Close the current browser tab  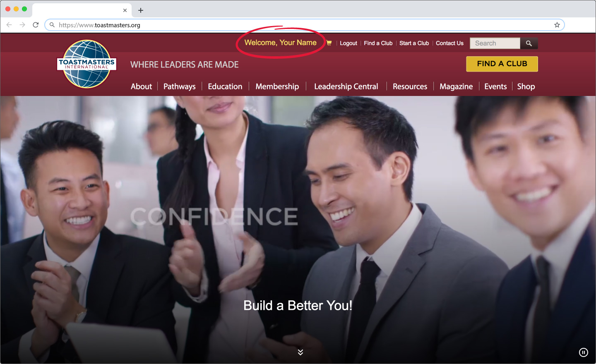pos(125,10)
